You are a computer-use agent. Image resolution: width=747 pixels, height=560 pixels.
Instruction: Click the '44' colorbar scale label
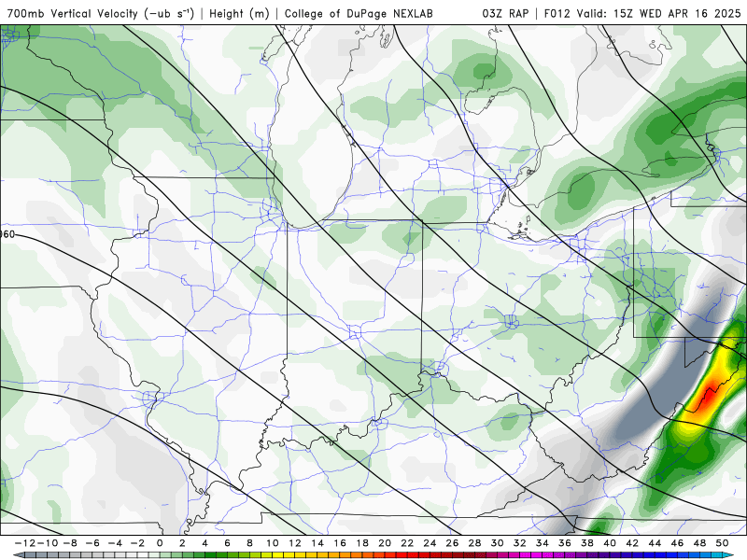[655, 543]
